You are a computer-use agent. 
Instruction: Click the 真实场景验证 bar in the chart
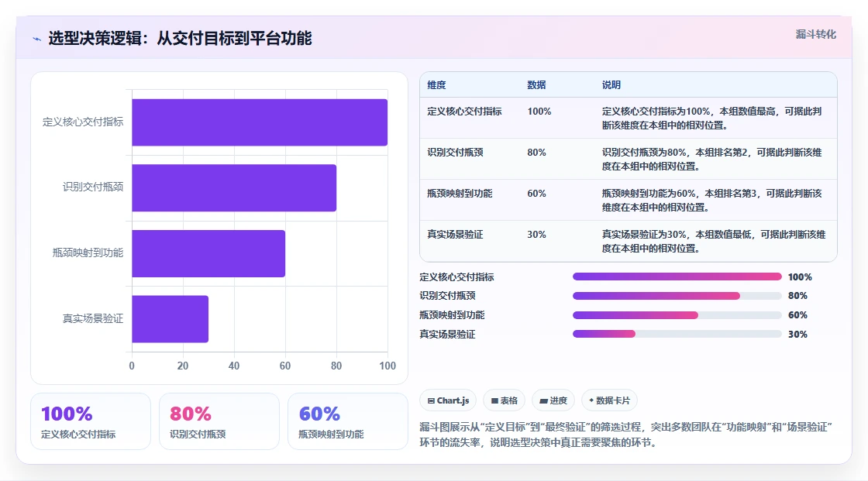point(170,319)
